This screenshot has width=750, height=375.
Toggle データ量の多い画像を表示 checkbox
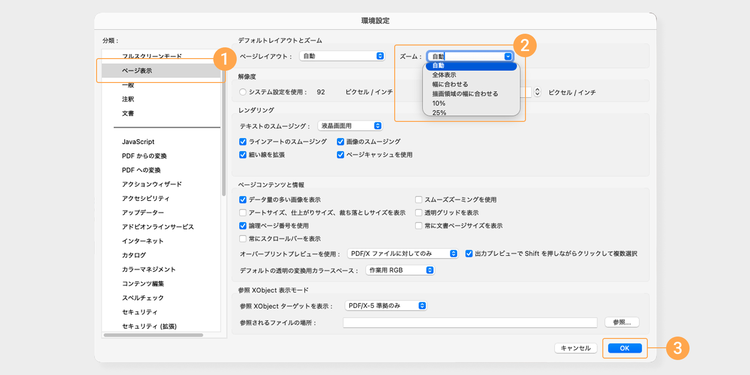coord(243,199)
